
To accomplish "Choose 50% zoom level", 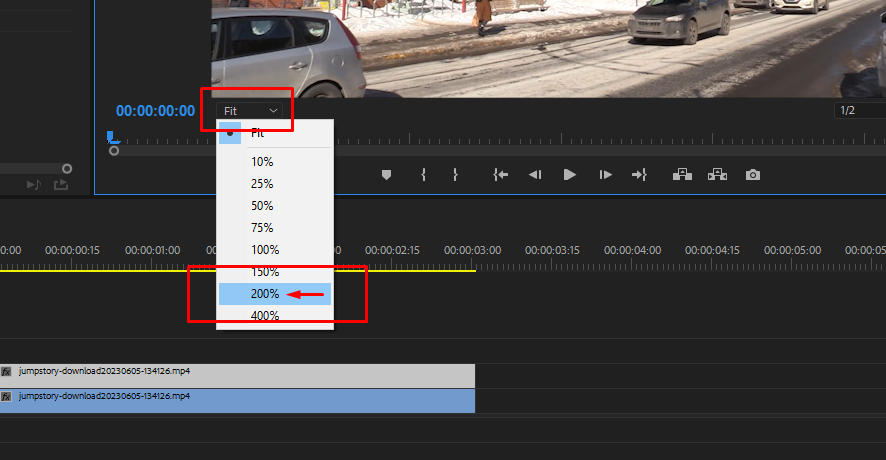I will point(275,206).
